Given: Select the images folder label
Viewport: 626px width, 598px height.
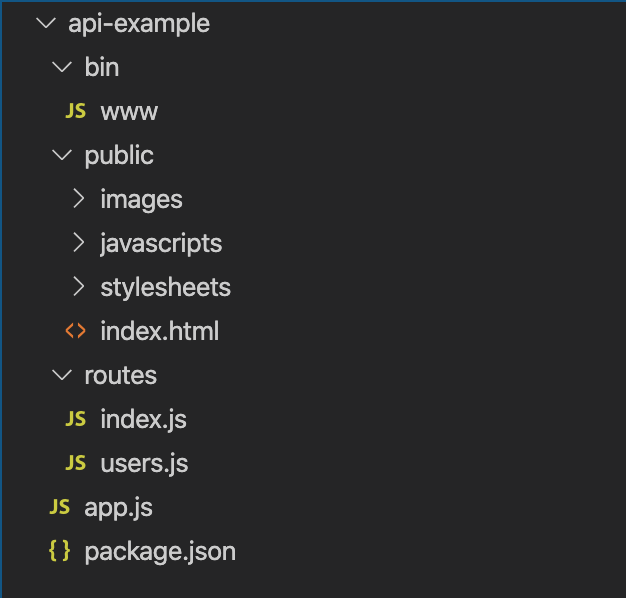Looking at the screenshot, I should (x=141, y=200).
